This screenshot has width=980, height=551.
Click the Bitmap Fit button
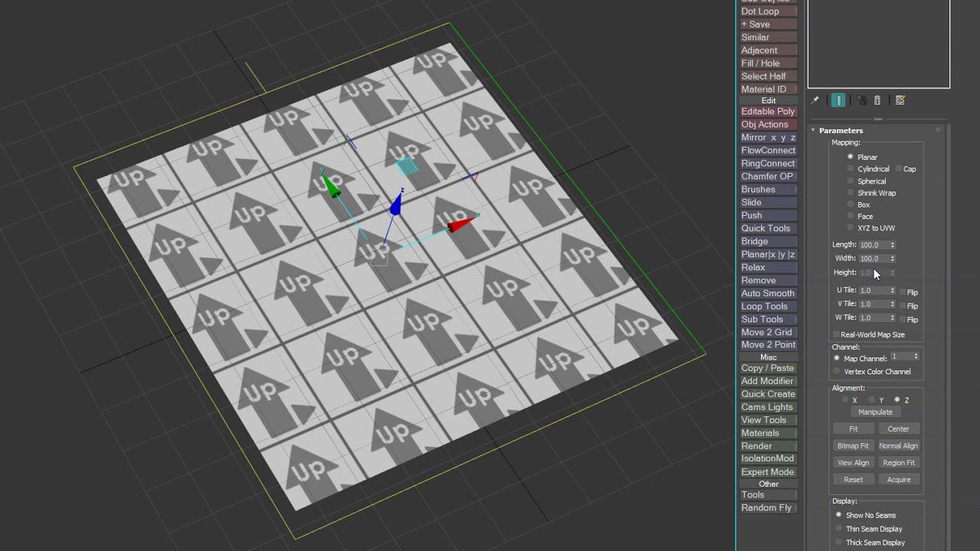click(853, 446)
